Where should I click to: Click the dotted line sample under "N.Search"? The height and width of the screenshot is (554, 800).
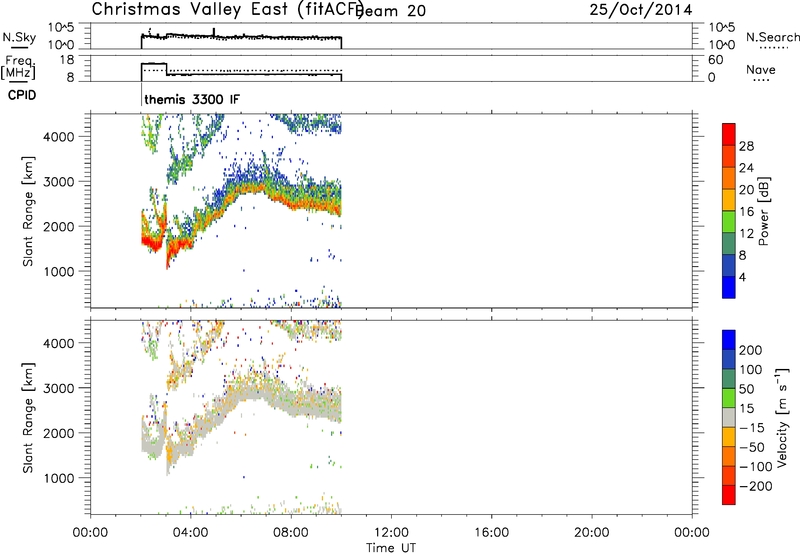[774, 48]
